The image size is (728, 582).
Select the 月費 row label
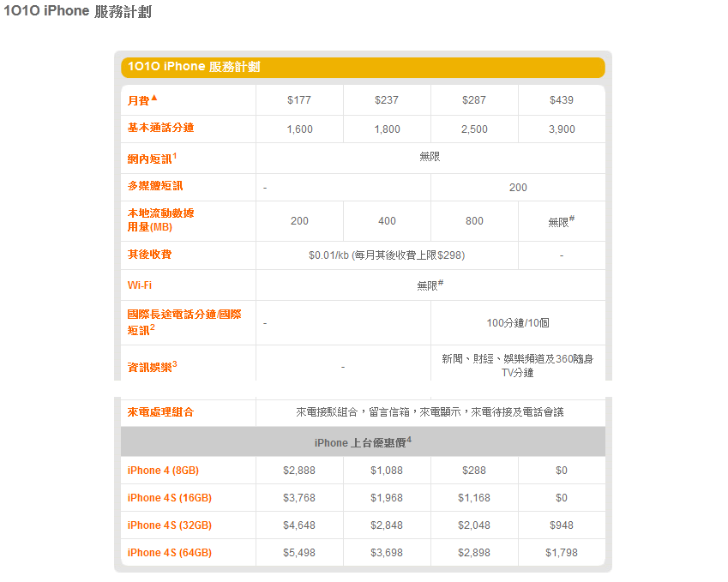pyautogui.click(x=142, y=100)
